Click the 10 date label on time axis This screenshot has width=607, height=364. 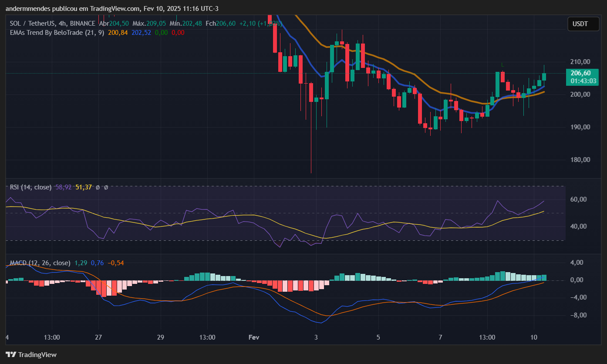click(x=534, y=337)
